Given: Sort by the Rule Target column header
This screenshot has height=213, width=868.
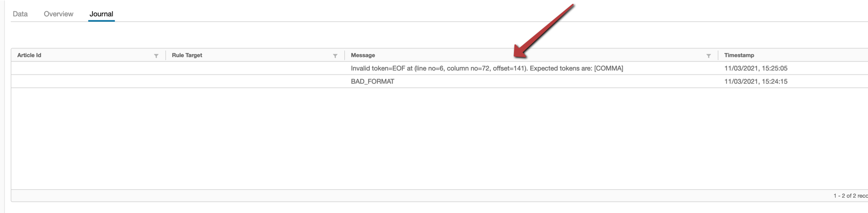Looking at the screenshot, I should click(187, 55).
